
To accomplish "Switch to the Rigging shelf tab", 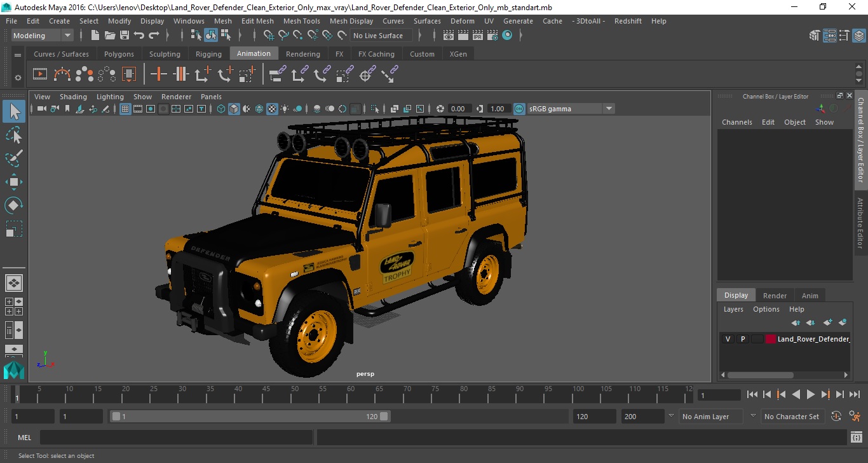I will pyautogui.click(x=208, y=54).
